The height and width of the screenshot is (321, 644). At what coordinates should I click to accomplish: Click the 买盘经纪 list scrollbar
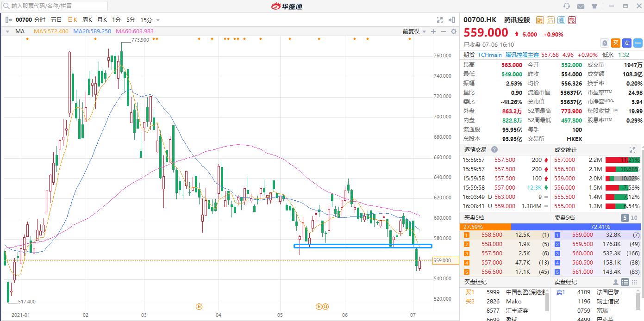tap(547, 303)
